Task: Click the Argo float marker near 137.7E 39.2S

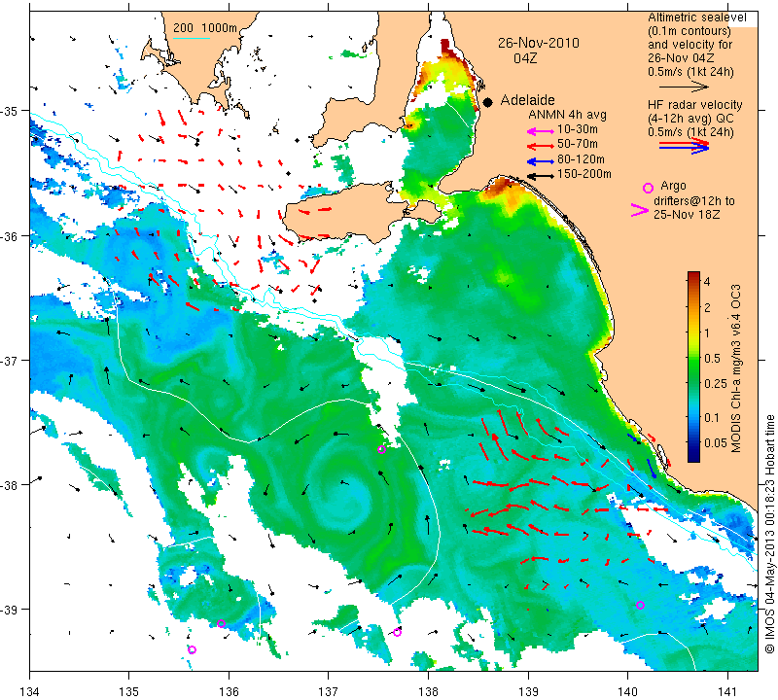Action: coord(397,632)
